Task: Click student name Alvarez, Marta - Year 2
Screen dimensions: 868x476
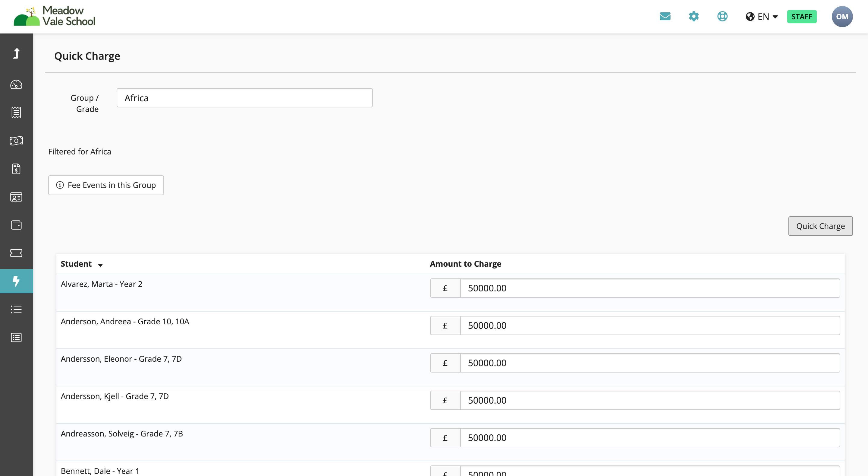Action: point(102,284)
